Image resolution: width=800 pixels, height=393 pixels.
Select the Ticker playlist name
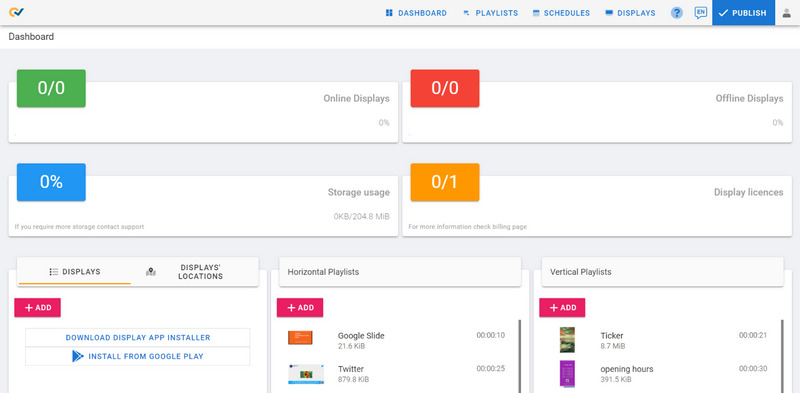[x=612, y=336]
